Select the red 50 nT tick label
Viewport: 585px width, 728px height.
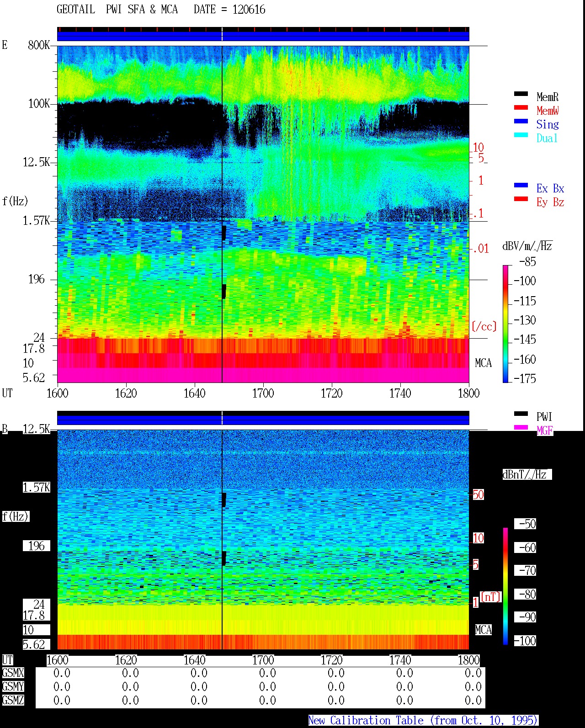click(x=478, y=494)
